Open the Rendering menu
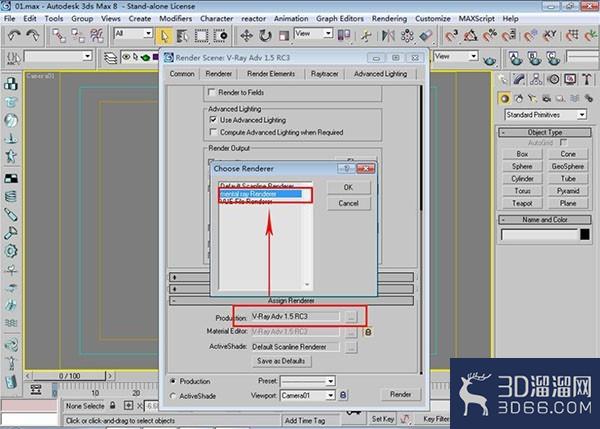Viewport: 600px width, 429px height. [389, 18]
